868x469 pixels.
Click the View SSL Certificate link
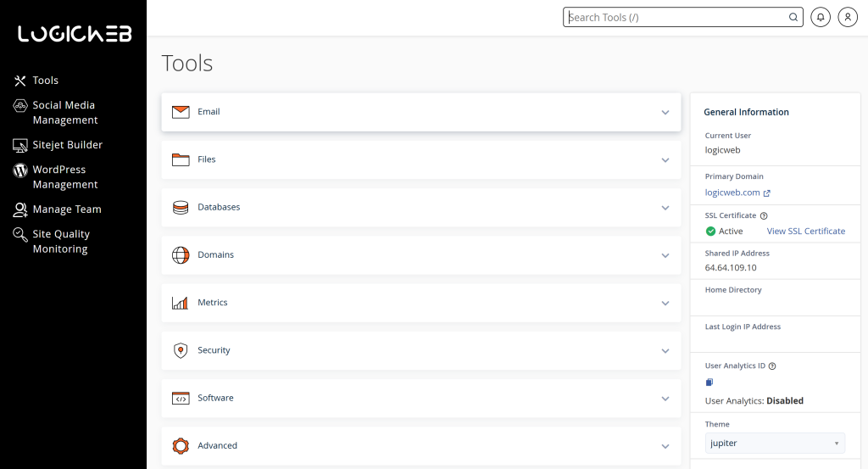coord(805,231)
